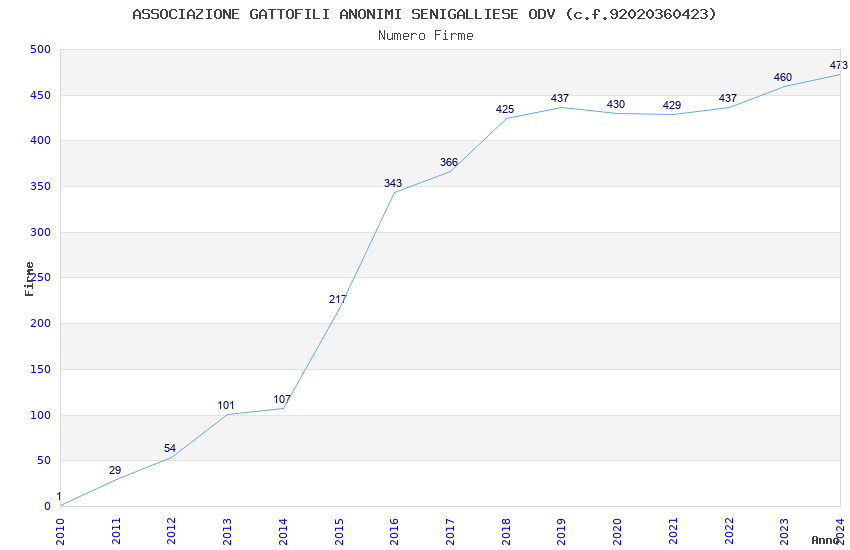The width and height of the screenshot is (850, 550).
Task: Click the data label 107
Action: tap(282, 399)
